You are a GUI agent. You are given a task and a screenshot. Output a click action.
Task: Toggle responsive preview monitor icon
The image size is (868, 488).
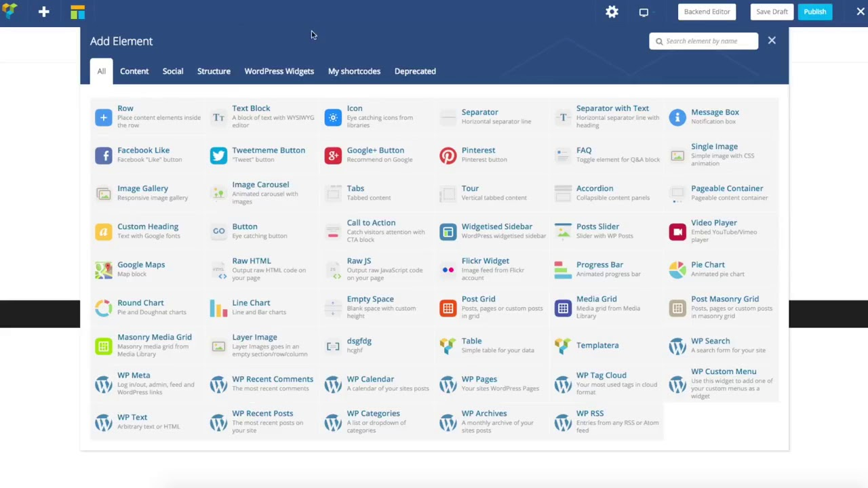click(x=644, y=12)
